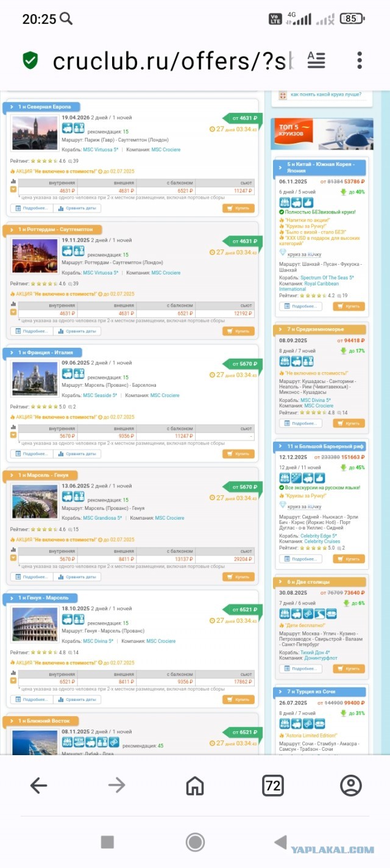390x868 pixels.
Task: Click Купить in Китай - Южная Корея card
Action: tap(349, 306)
